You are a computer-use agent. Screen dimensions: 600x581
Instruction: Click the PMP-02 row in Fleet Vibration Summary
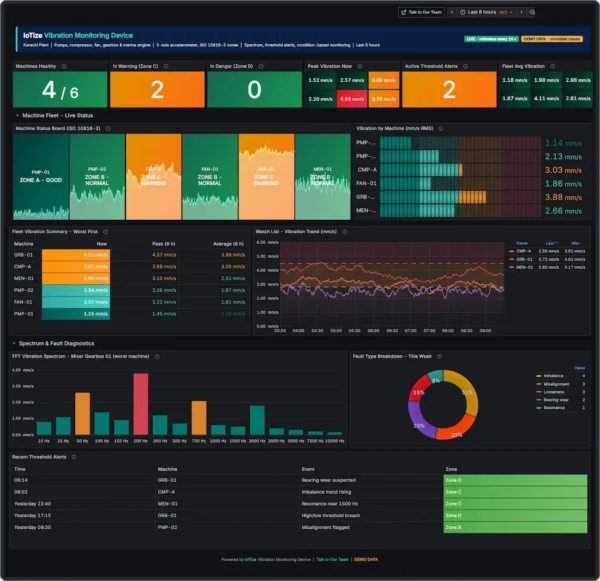click(x=129, y=290)
